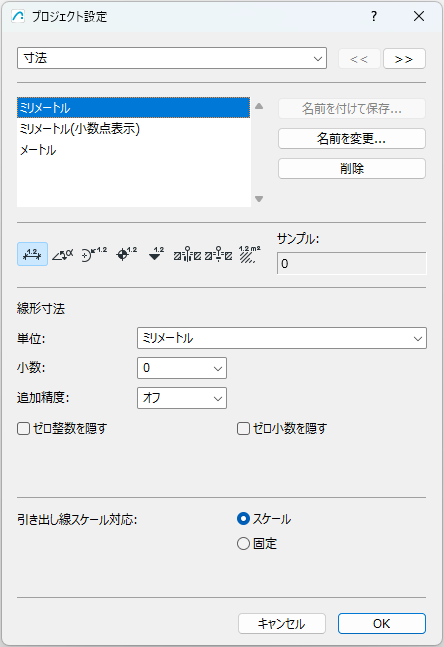Select the スケール radio button
The width and height of the screenshot is (444, 647).
pyautogui.click(x=243, y=519)
